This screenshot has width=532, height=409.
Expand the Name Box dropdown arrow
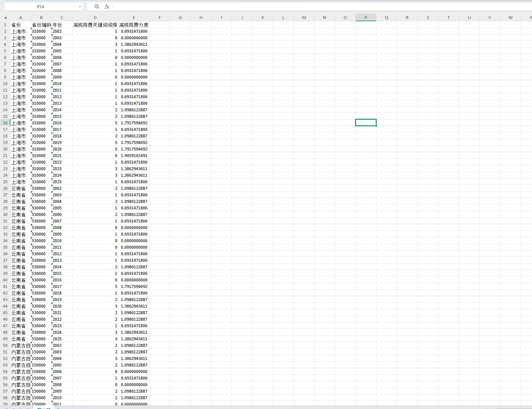coord(80,7)
